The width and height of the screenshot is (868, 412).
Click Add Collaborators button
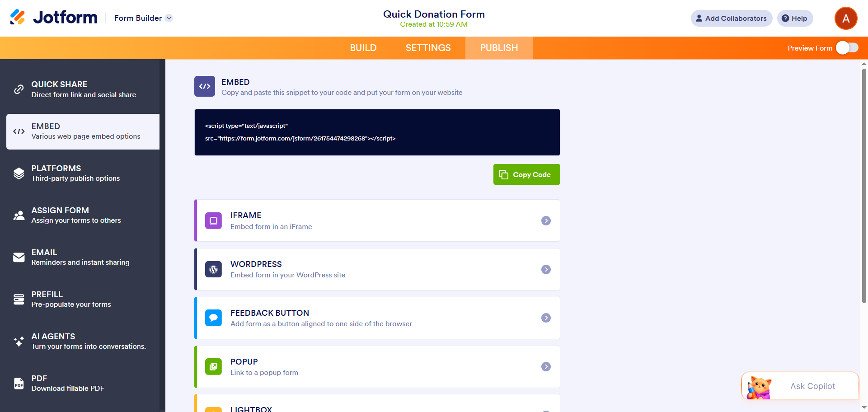click(x=731, y=18)
